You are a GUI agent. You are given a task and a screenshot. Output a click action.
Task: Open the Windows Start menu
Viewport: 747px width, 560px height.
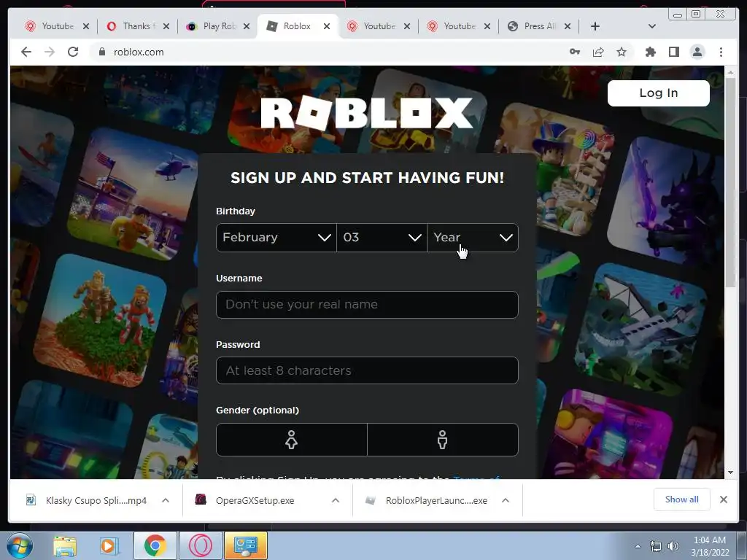[x=20, y=545]
